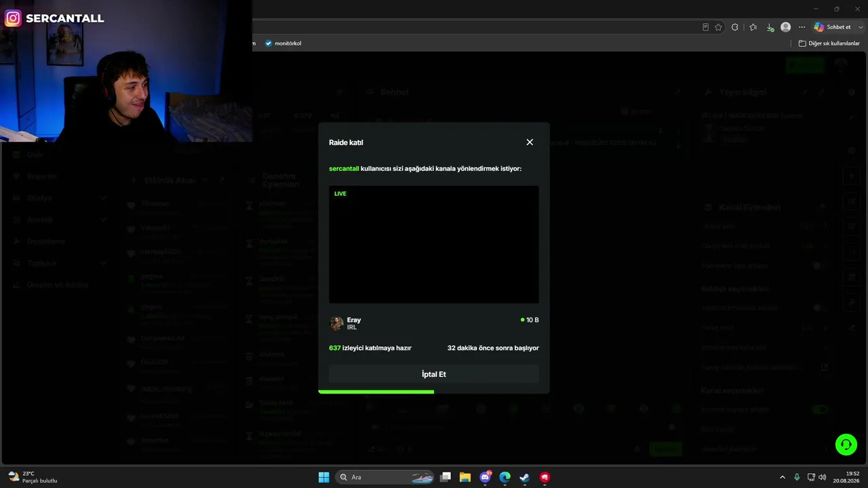Open Microsoft Edge from the taskbar

(x=505, y=477)
